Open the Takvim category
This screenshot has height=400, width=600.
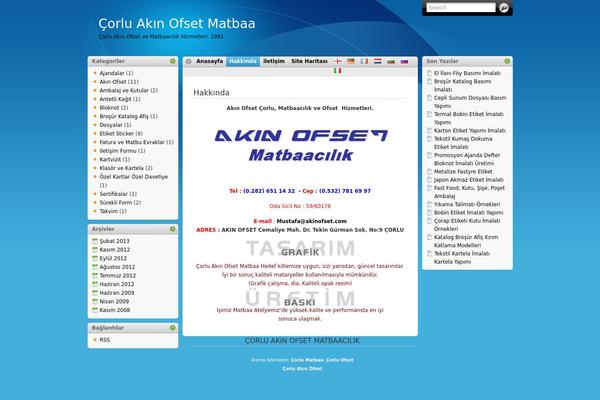109,211
